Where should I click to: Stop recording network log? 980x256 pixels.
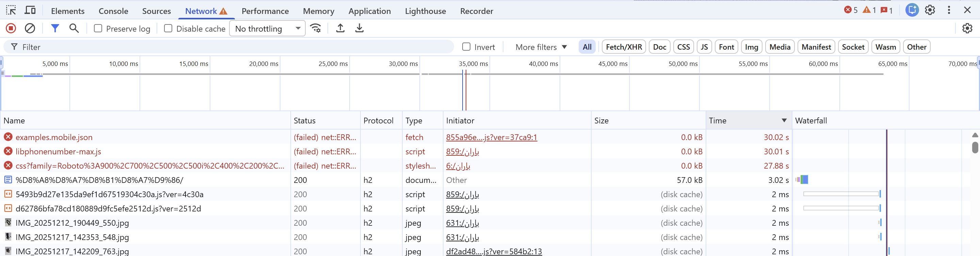coord(11,29)
